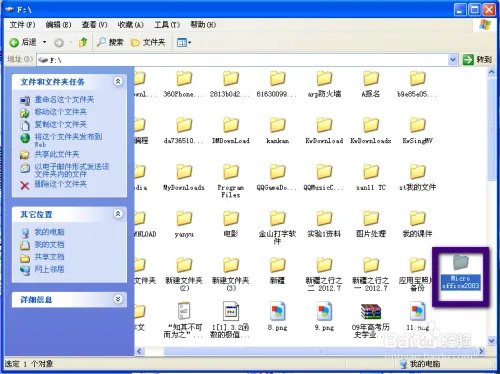Click the horizontal scrollbar left arrow
Screen dimensions: 500x374
coord(140,351)
